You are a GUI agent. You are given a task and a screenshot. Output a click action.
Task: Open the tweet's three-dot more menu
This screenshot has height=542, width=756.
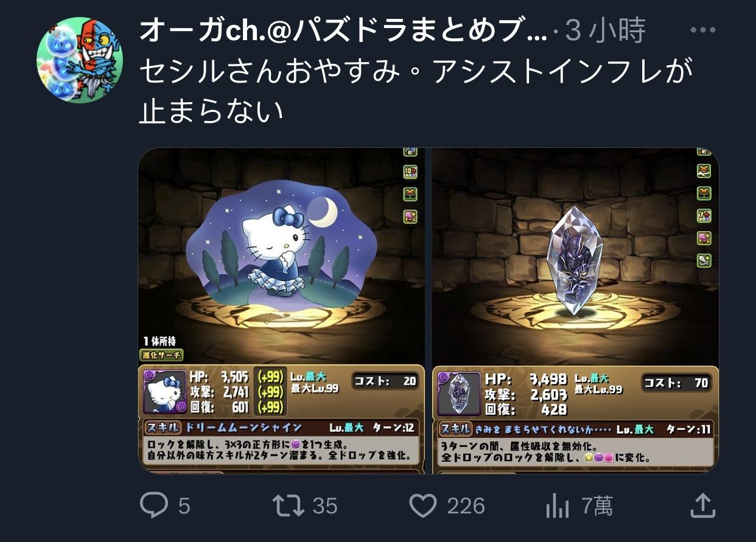[702, 30]
